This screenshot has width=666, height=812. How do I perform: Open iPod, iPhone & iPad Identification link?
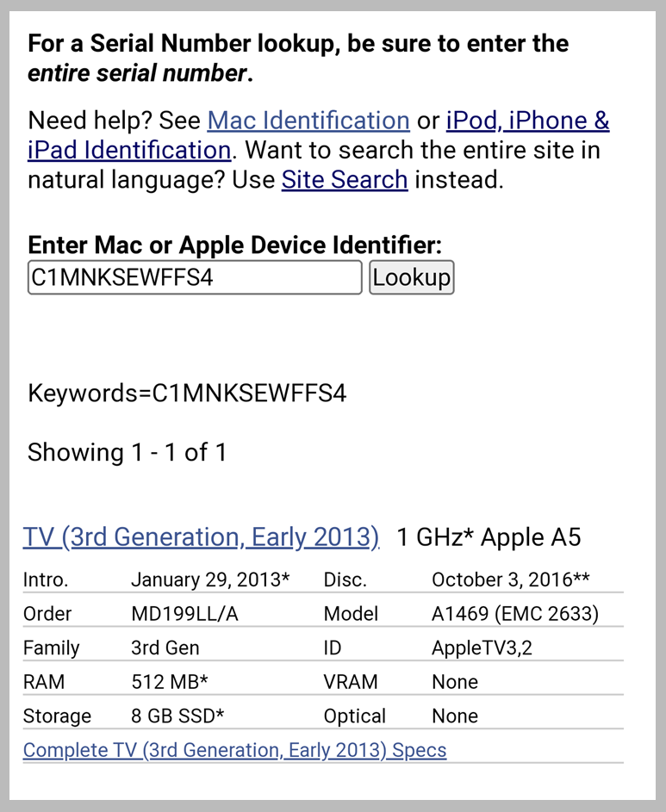pos(527,121)
